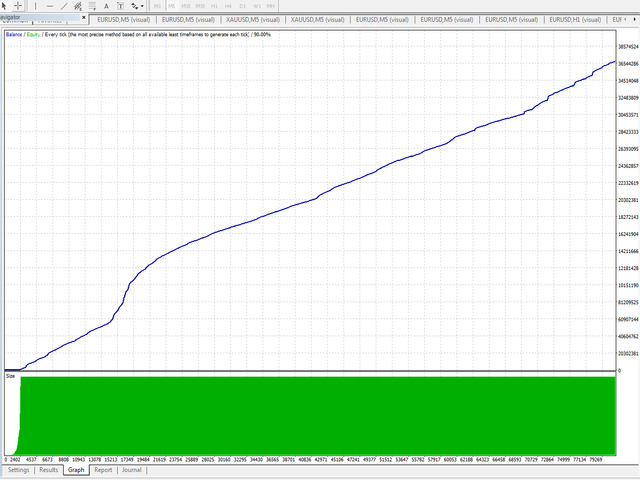Select the crosshair tool

[x=18, y=6]
